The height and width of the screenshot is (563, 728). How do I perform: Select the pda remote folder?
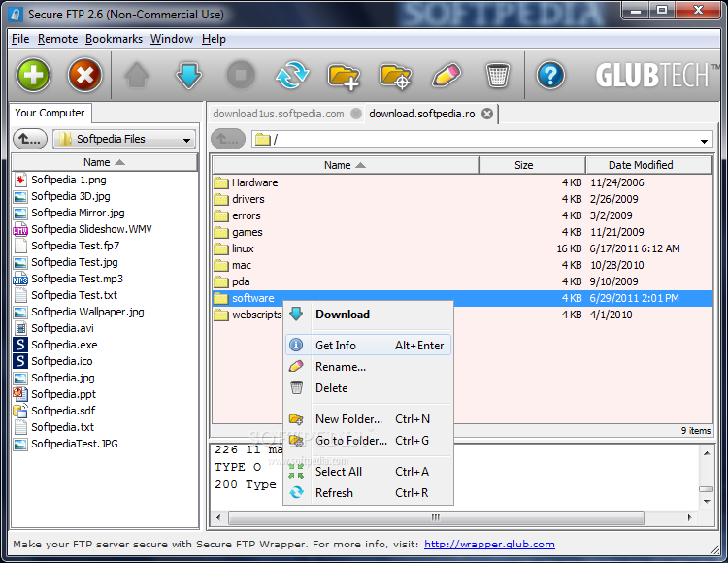(x=462, y=281)
